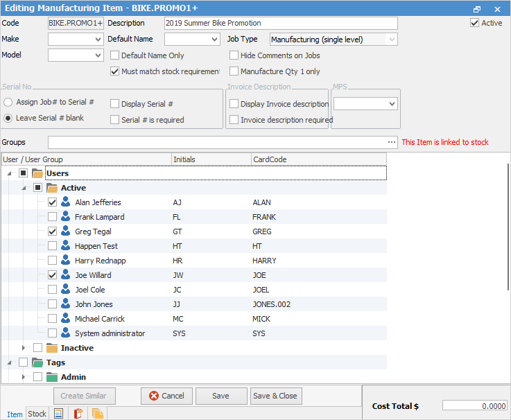Click the Users folder icon
The width and height of the screenshot is (511, 420).
click(x=37, y=173)
